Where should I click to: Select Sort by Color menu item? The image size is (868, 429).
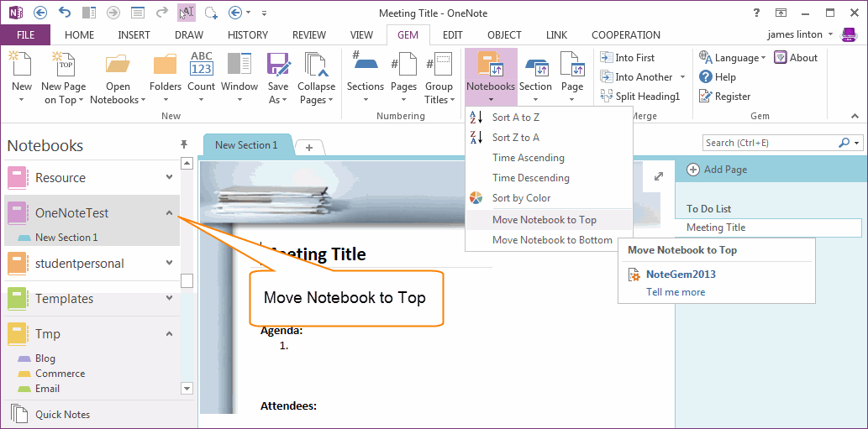click(521, 198)
